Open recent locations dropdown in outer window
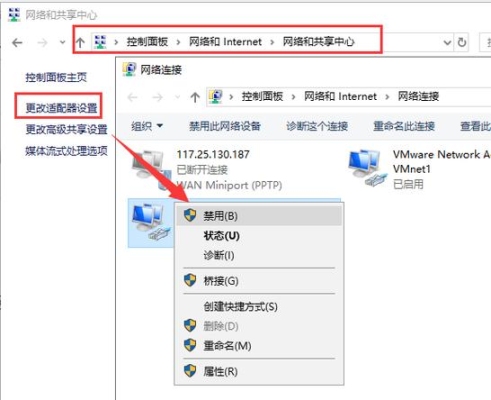 click(62, 42)
